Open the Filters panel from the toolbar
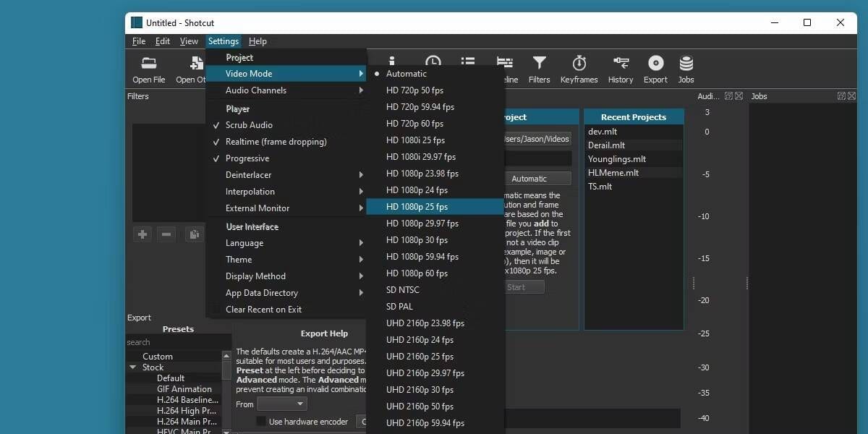Image resolution: width=868 pixels, height=434 pixels. (539, 69)
